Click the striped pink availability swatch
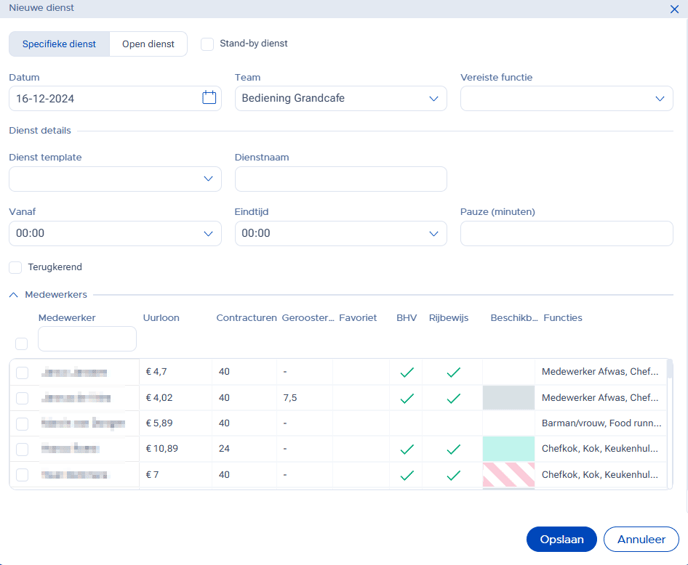688x565 pixels. pyautogui.click(x=508, y=475)
